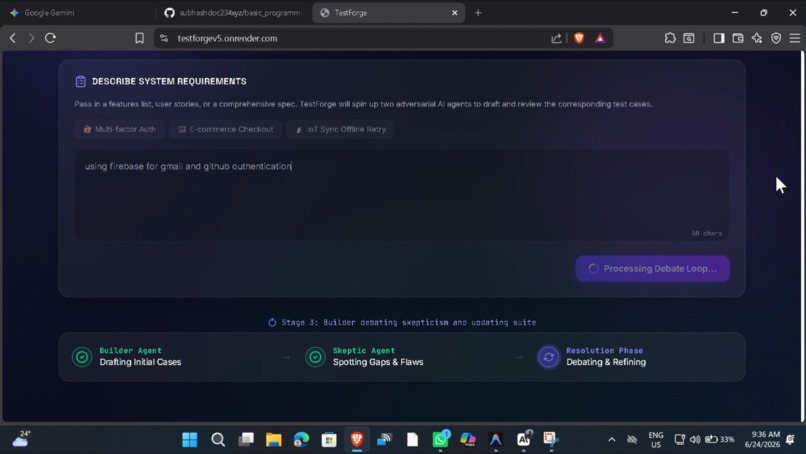Open the Task View icon on taskbar
The image size is (806, 454).
pyautogui.click(x=246, y=440)
